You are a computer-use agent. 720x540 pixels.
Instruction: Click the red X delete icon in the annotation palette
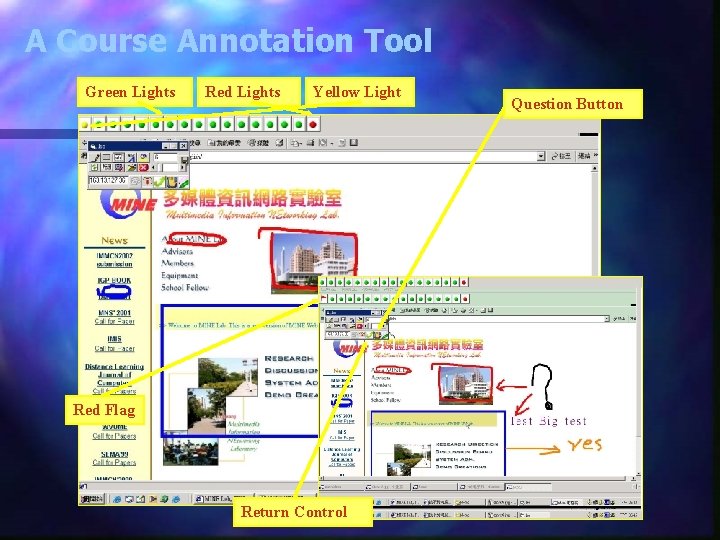coord(143,167)
